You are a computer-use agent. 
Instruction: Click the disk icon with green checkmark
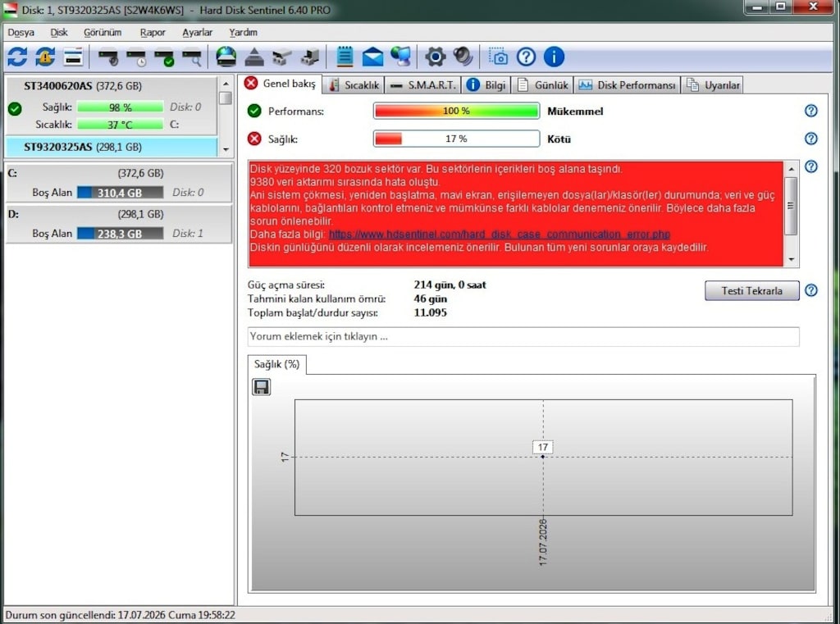tap(164, 57)
